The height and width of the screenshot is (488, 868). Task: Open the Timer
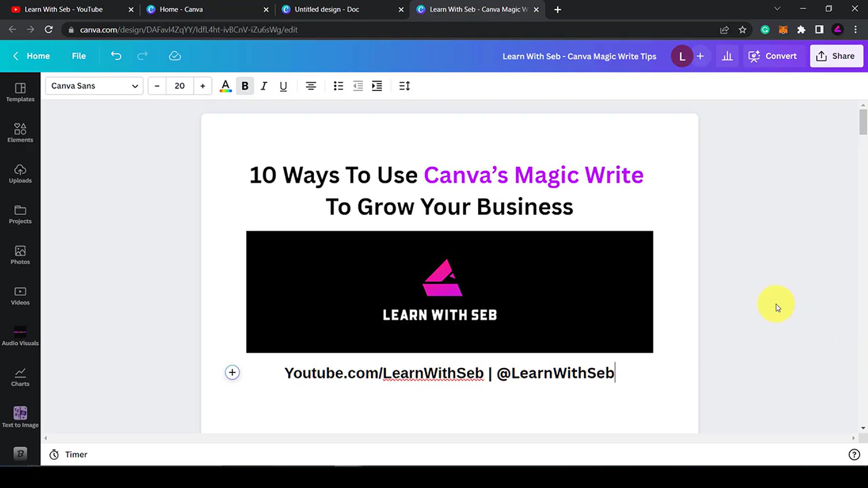[x=69, y=455]
